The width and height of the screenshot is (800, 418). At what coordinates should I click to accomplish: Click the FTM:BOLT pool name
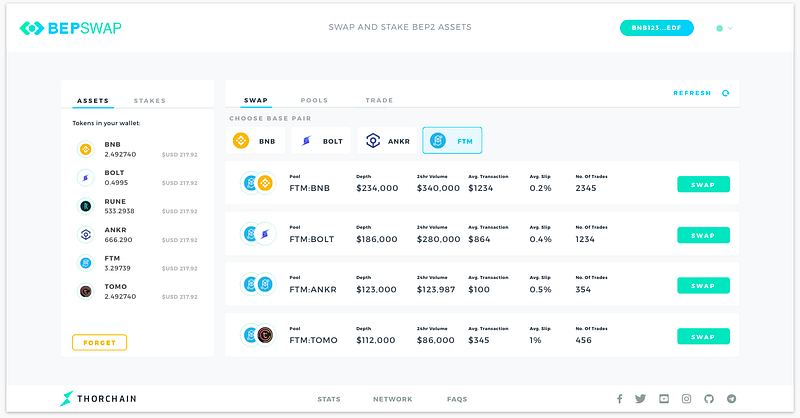312,239
